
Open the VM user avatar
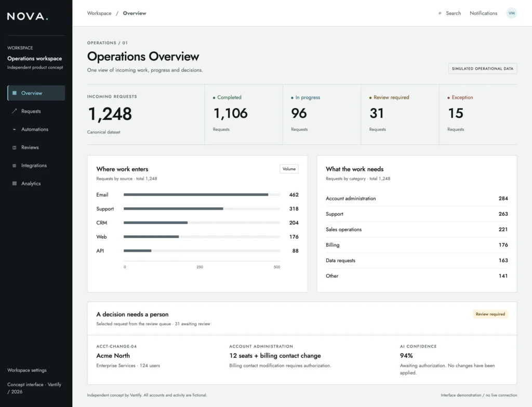pos(512,13)
